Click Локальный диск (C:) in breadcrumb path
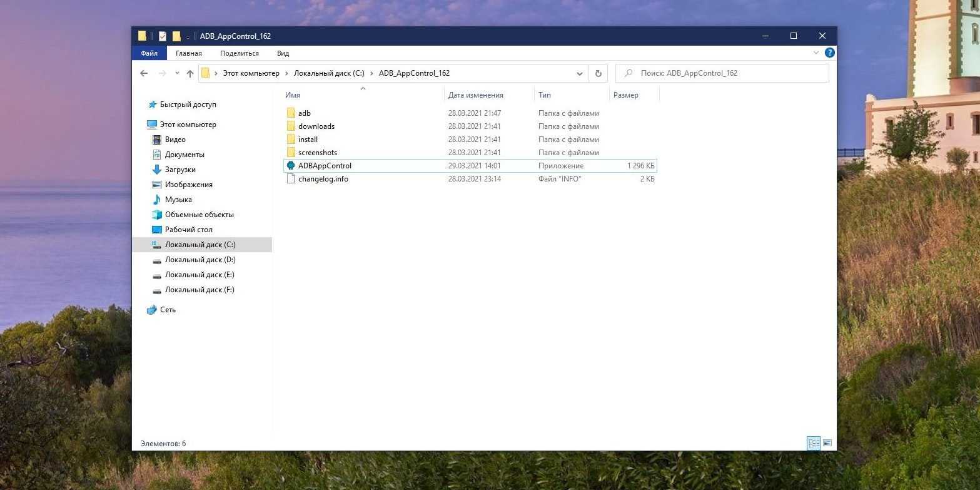The image size is (980, 490). click(x=329, y=73)
